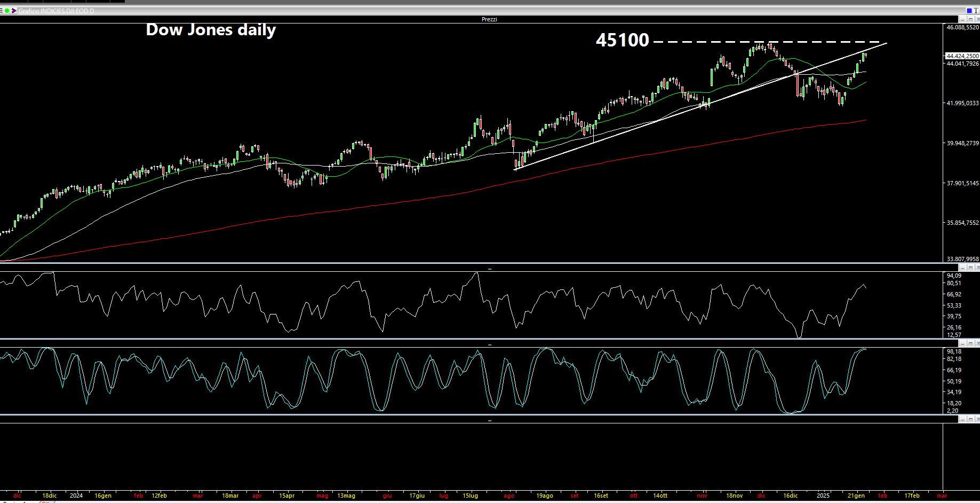Screen dimensions: 980x503
Task: Close the empty bottom panel
Action: tap(977, 420)
